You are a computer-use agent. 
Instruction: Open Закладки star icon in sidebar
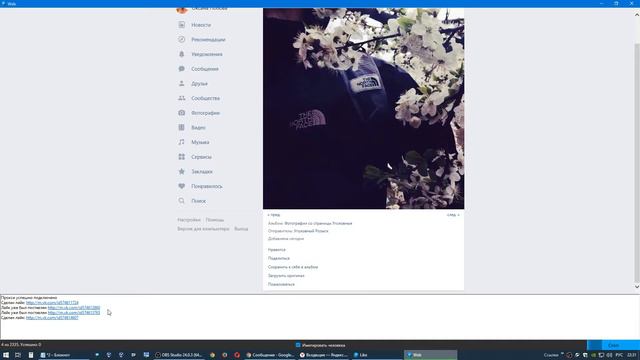coord(182,172)
